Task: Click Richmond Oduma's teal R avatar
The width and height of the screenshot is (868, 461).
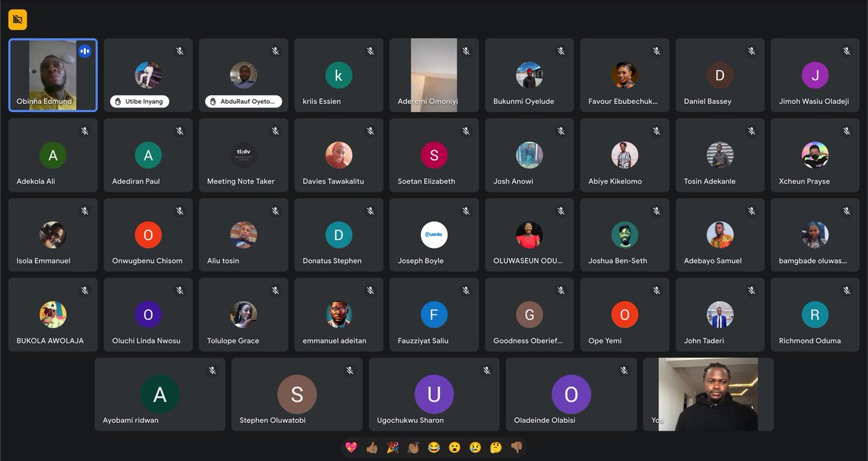Action: coord(815,314)
